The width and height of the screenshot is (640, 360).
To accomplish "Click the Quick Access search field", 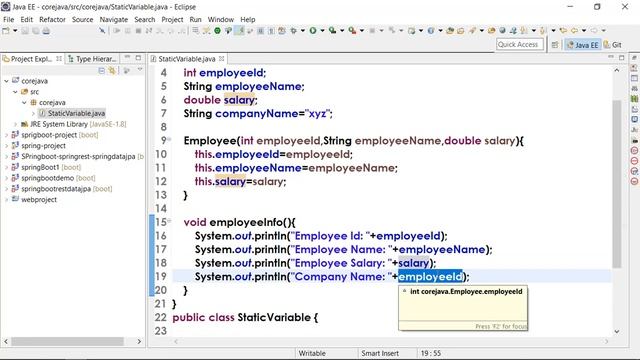I will [x=520, y=44].
